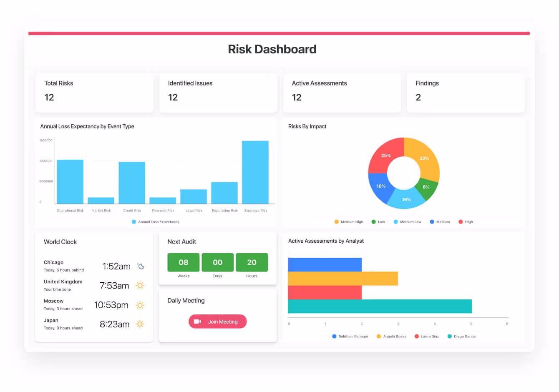Toggle the Diego Garcia legend entry
The image size is (559, 392).
coord(450,336)
